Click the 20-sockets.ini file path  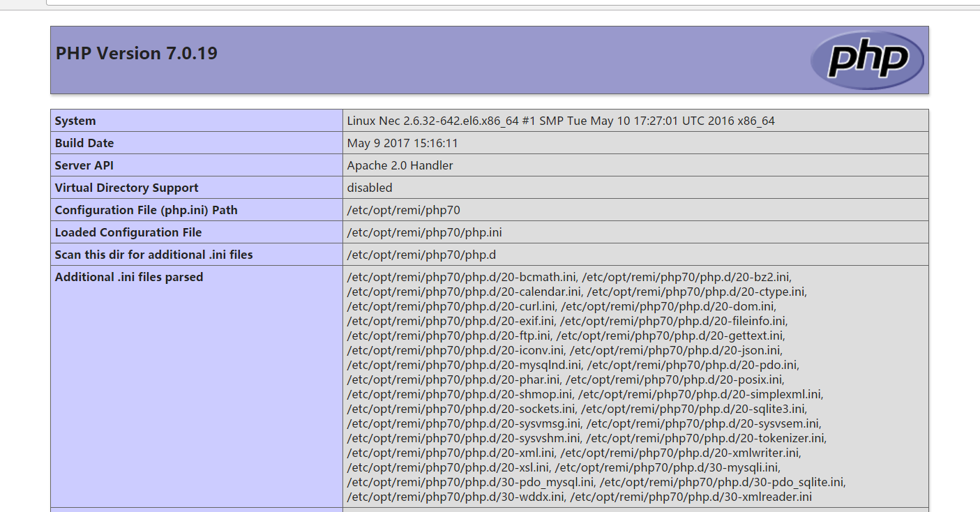461,409
